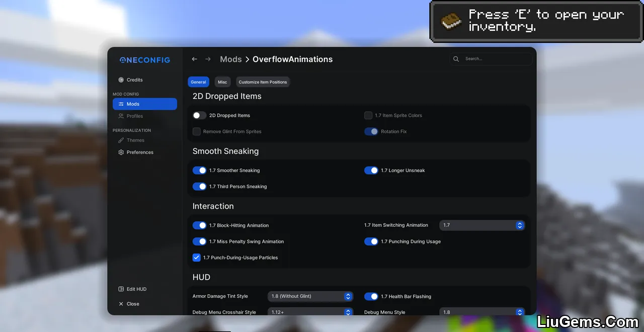Image resolution: width=644 pixels, height=332 pixels.
Task: Open 1.7 Item Switching Animation dropdown
Action: pyautogui.click(x=482, y=225)
